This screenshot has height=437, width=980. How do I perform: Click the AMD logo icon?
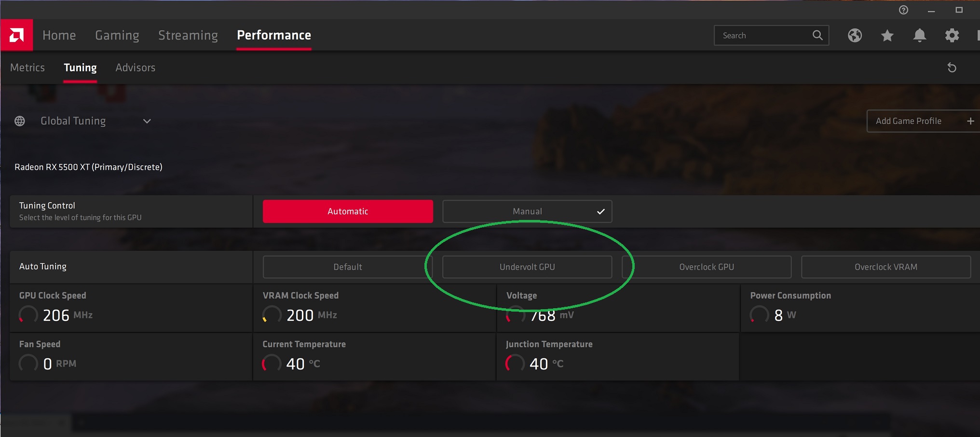coord(16,35)
